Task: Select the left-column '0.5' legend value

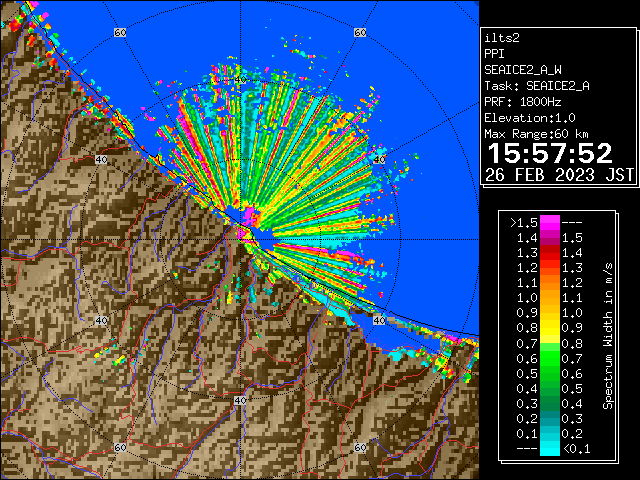Action: (527, 373)
